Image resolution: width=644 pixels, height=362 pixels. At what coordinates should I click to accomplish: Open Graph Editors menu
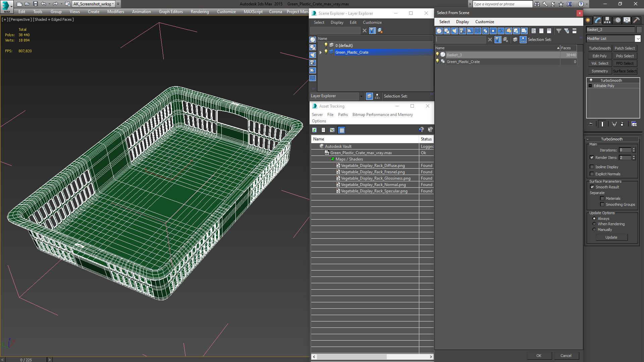click(x=171, y=12)
